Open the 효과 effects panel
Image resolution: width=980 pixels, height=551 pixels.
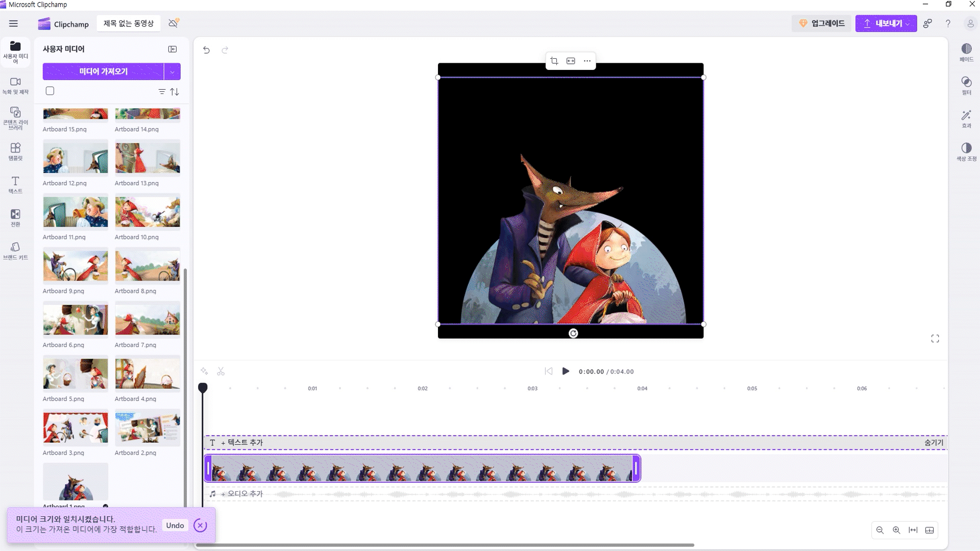click(966, 119)
